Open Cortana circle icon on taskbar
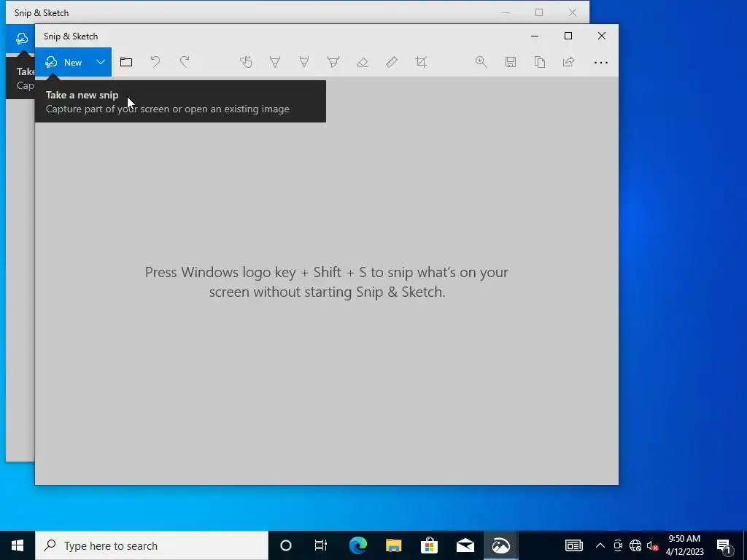This screenshot has height=560, width=747. 286,545
